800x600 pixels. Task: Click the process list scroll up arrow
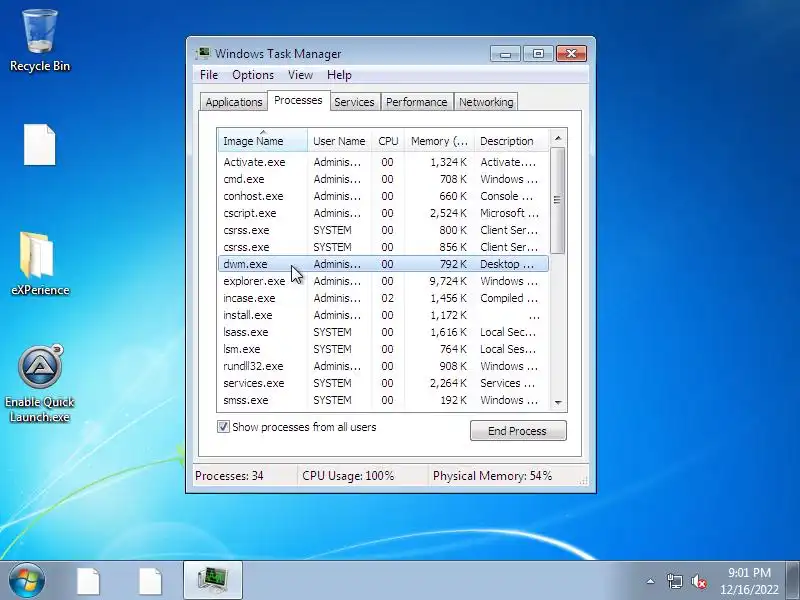[558, 138]
